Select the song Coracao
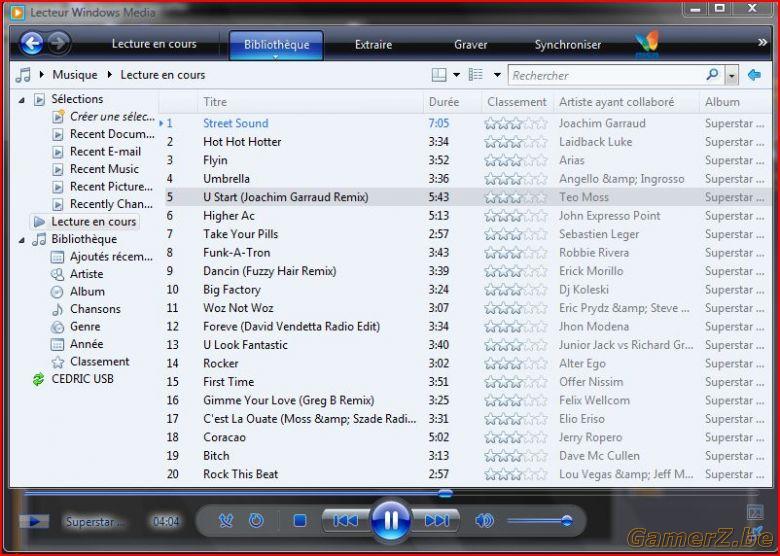780x556 pixels. pos(224,437)
